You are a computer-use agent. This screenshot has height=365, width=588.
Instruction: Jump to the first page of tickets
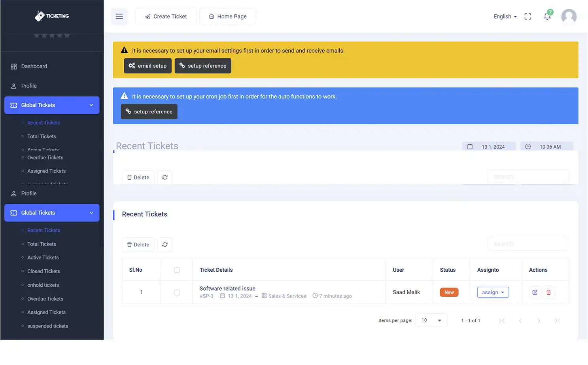pyautogui.click(x=502, y=321)
